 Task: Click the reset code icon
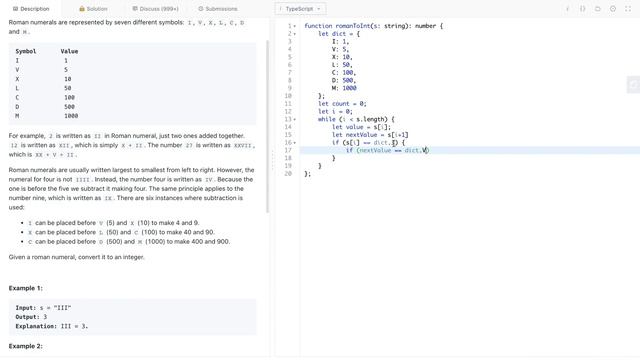click(x=598, y=9)
